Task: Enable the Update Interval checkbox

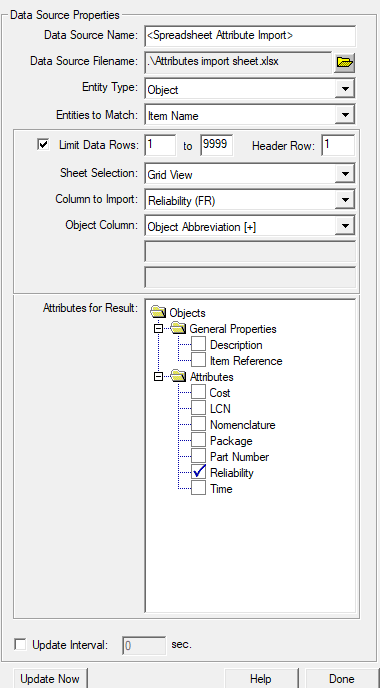Action: (x=20, y=645)
